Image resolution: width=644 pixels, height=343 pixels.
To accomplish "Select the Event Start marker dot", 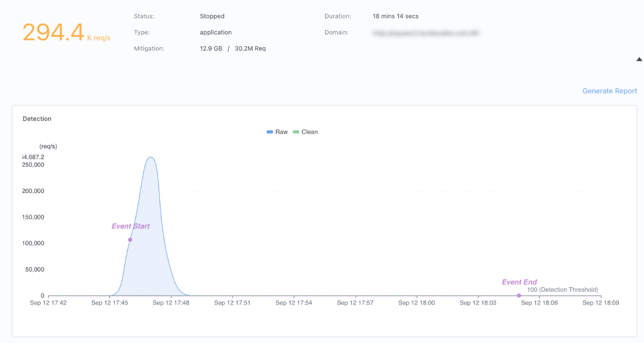I will (130, 240).
